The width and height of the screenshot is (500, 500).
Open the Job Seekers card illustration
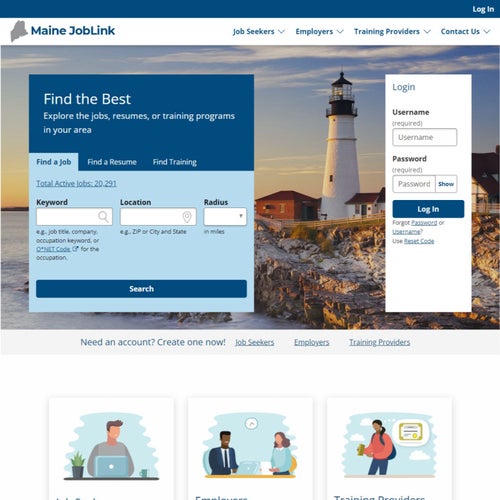point(111,446)
